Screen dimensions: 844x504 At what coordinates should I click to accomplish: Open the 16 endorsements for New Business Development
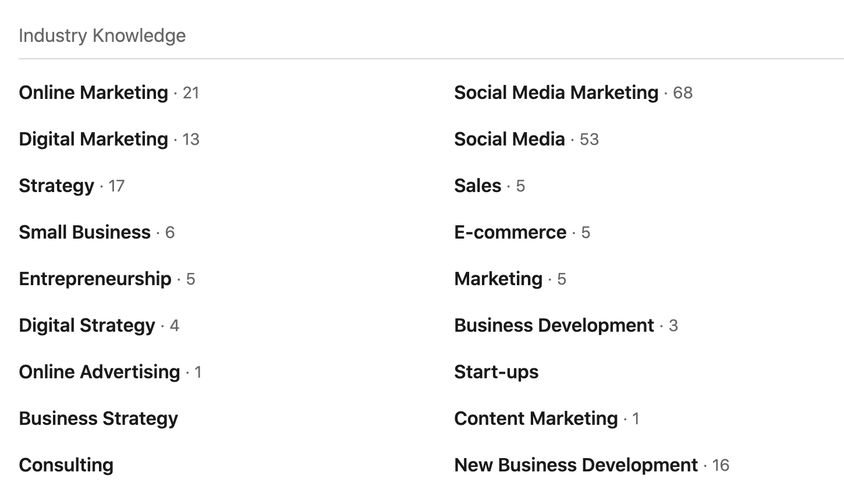[721, 466]
